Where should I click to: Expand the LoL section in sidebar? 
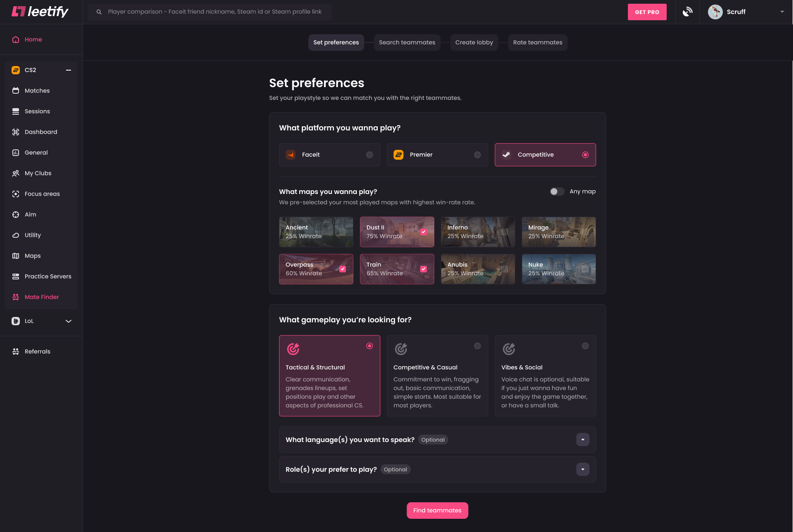coord(68,321)
